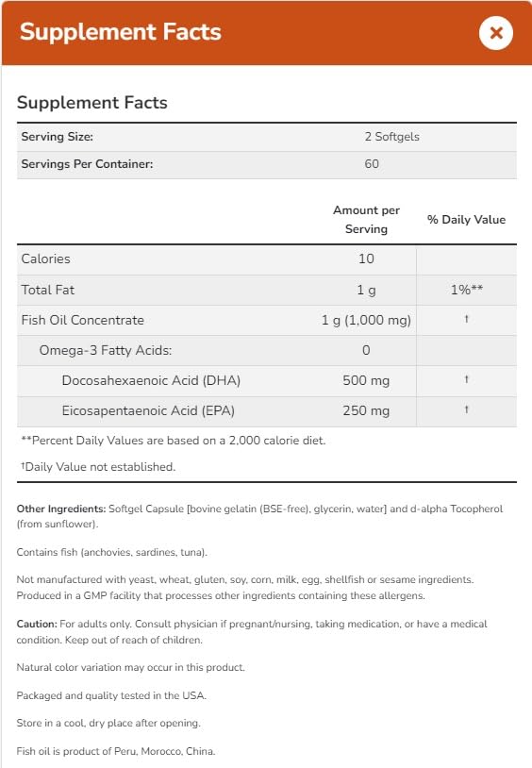The height and width of the screenshot is (768, 532).
Task: Select the Omega-3 Fatty Acids row
Action: point(267,351)
